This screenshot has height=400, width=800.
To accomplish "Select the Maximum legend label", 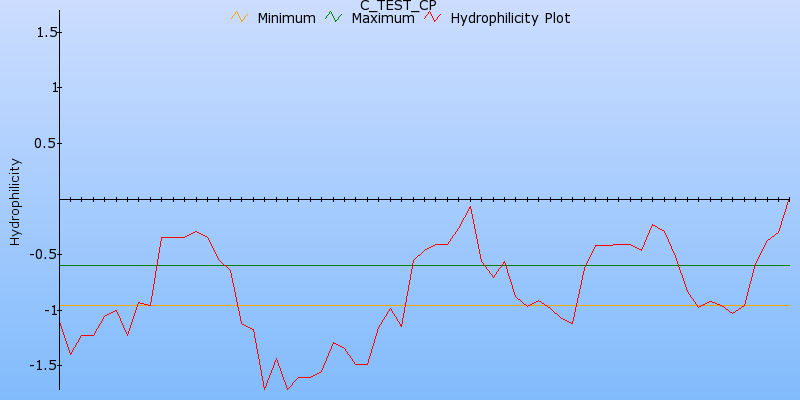I will [x=383, y=18].
